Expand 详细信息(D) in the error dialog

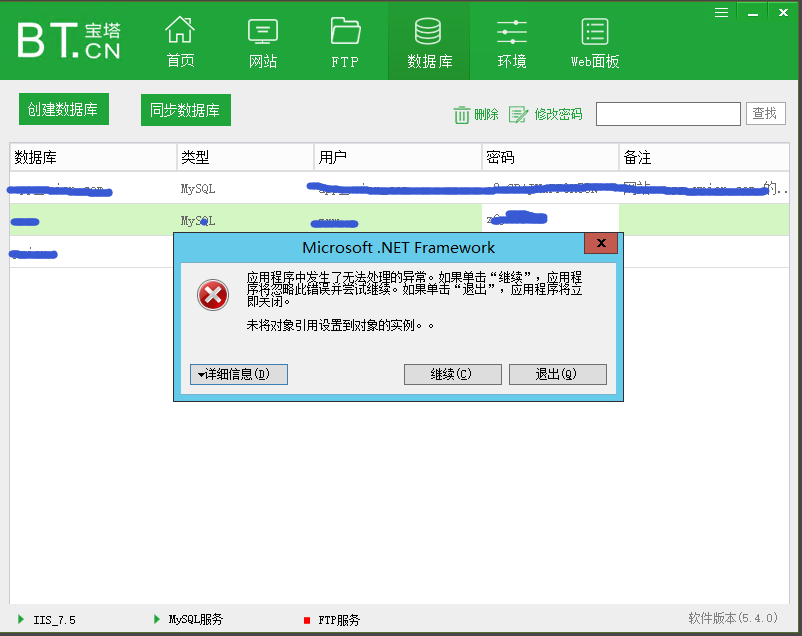coord(238,374)
